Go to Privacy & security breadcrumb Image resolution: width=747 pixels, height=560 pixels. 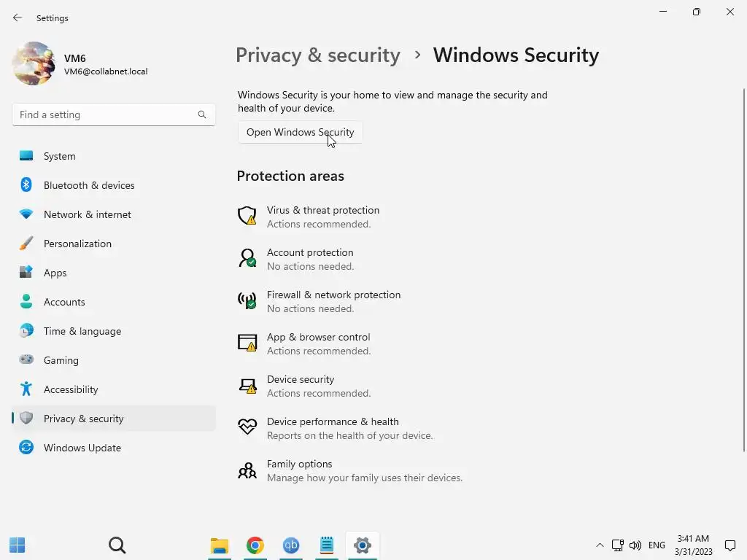(318, 55)
